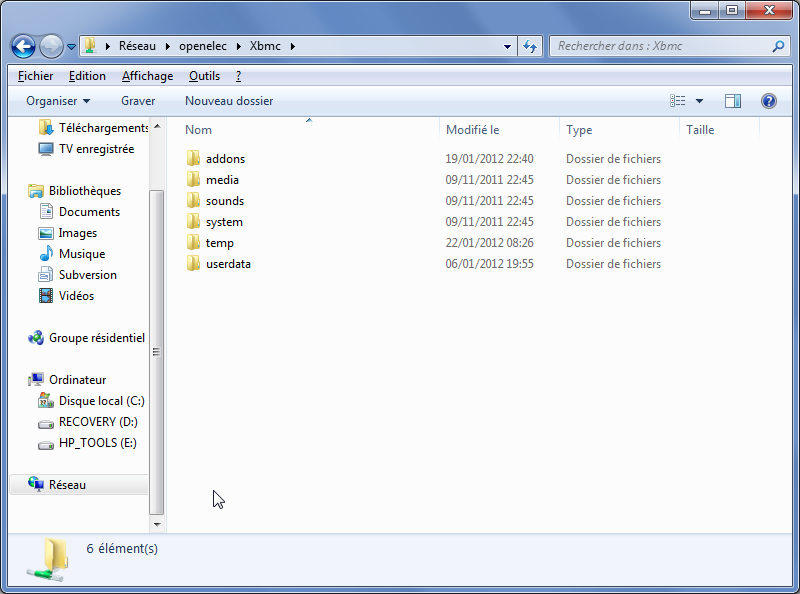Click the Vidéos film strip icon
This screenshot has width=800, height=594.
46,295
